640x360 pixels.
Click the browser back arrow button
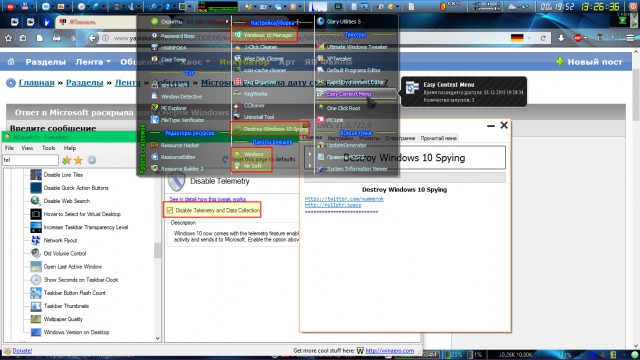tap(93, 38)
